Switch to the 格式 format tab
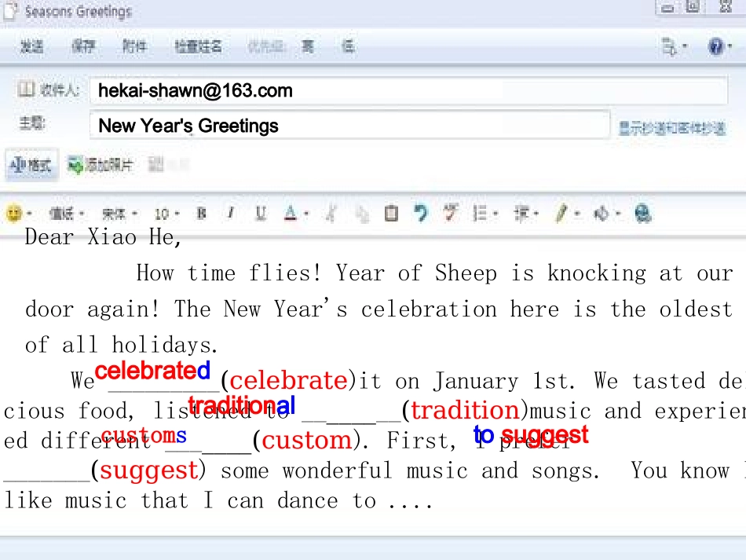The image size is (746, 560). tap(31, 165)
